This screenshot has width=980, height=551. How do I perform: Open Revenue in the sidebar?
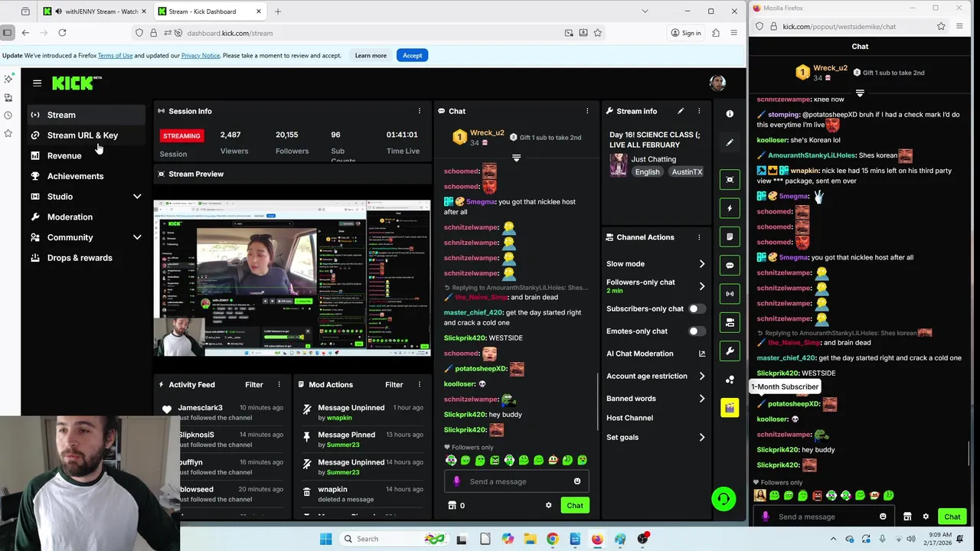85,155
